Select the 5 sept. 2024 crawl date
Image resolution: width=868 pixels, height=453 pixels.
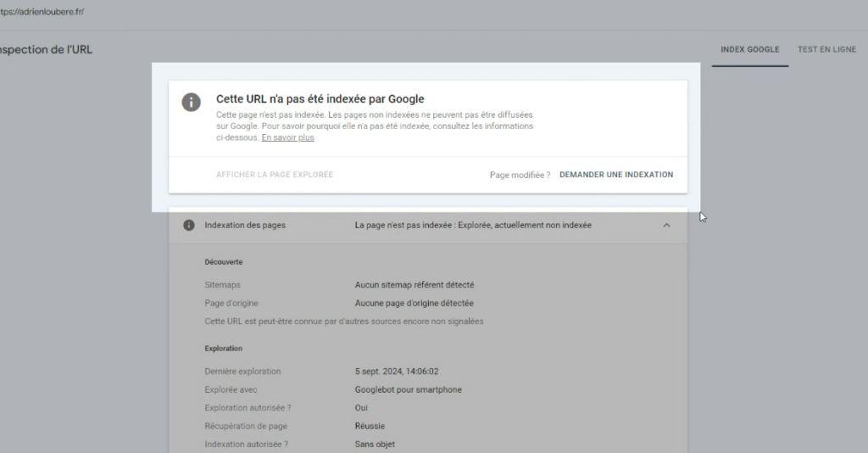click(397, 372)
